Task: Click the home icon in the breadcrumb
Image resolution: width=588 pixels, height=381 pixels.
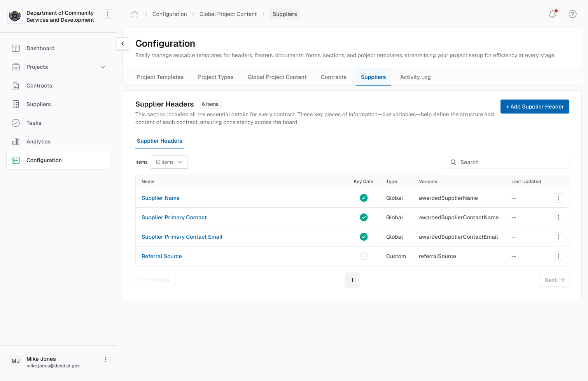Action: tap(134, 14)
